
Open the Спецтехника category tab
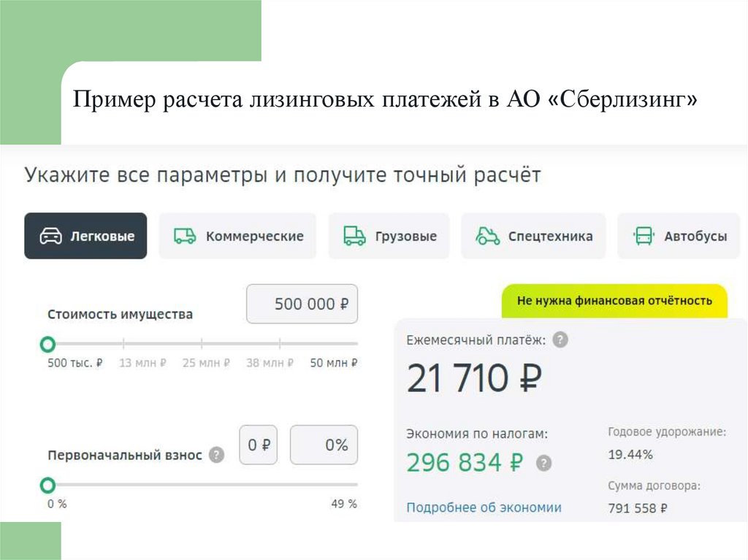click(533, 236)
